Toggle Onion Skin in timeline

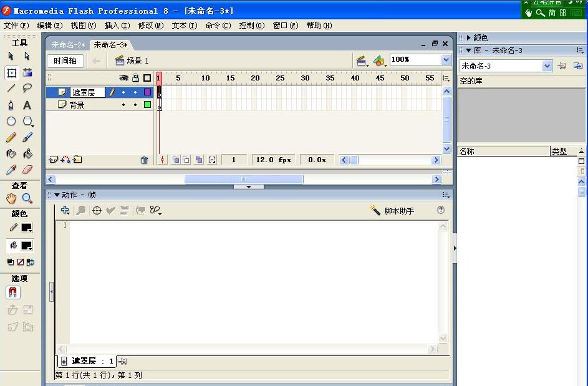[175, 160]
